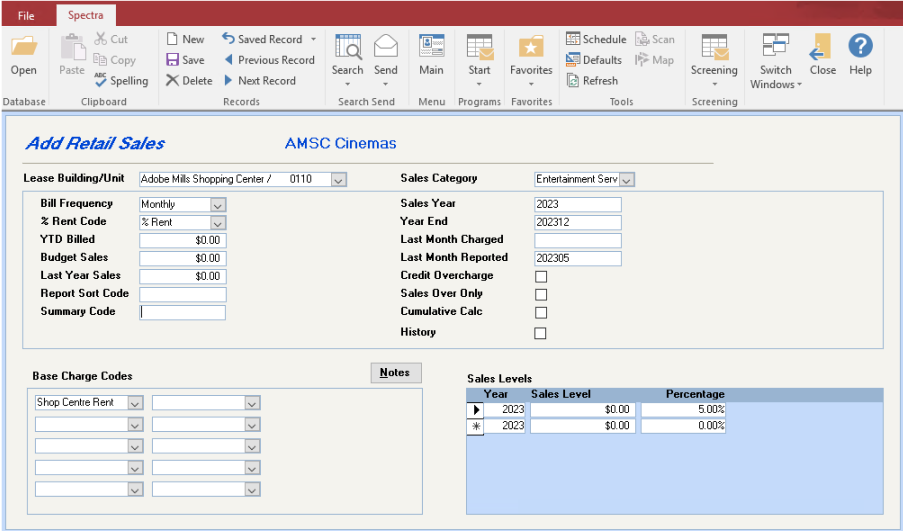Click the Sales Year field
Screen dimensions: 903x532
pos(578,204)
